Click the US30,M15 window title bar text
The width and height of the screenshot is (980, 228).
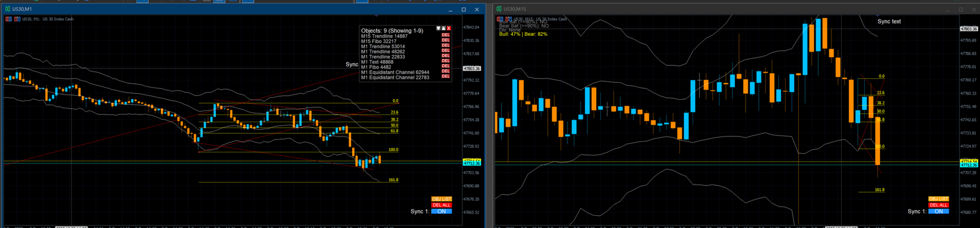point(514,9)
